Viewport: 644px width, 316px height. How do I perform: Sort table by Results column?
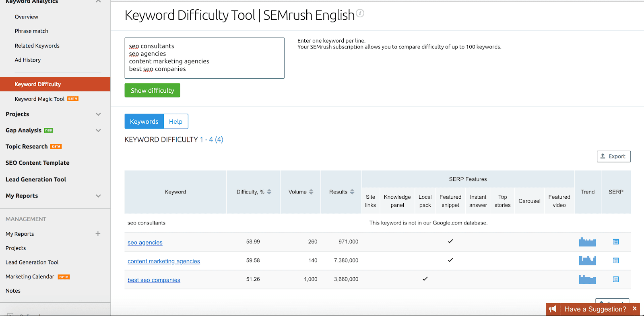pyautogui.click(x=352, y=192)
